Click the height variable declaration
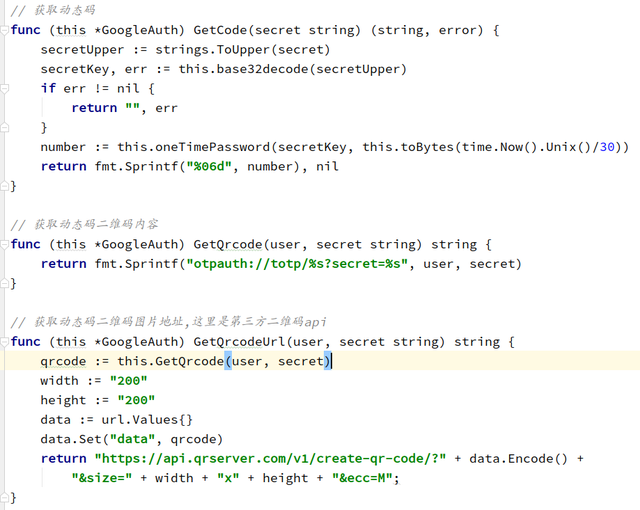The image size is (640, 510). [x=64, y=400]
